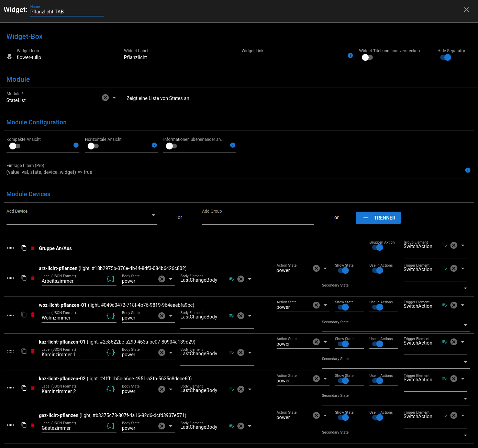The image size is (478, 448).
Task: Expand Action State dropdown for woz-licht-pflanzen-01
Action: [325, 305]
